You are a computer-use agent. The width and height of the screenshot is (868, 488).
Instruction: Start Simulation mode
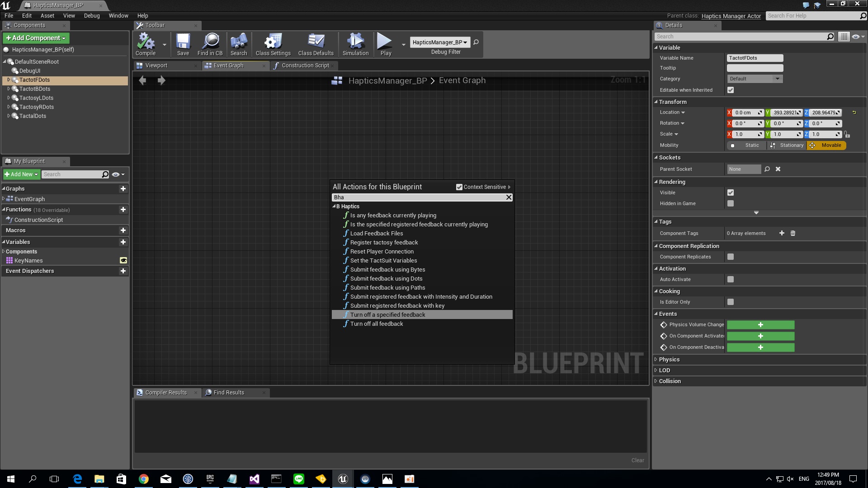[355, 43]
